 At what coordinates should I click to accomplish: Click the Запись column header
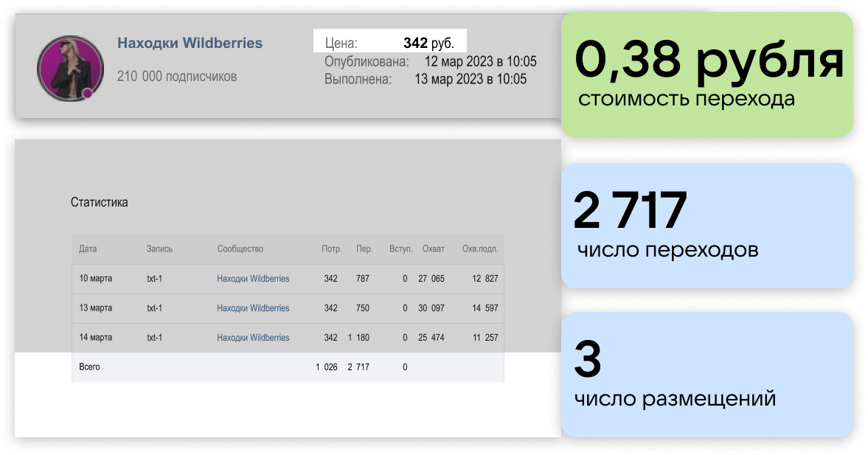pos(159,249)
